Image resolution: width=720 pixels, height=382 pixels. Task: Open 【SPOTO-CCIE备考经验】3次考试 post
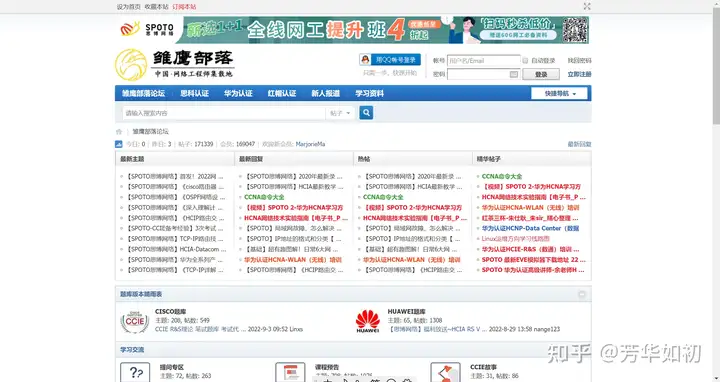pyautogui.click(x=175, y=228)
